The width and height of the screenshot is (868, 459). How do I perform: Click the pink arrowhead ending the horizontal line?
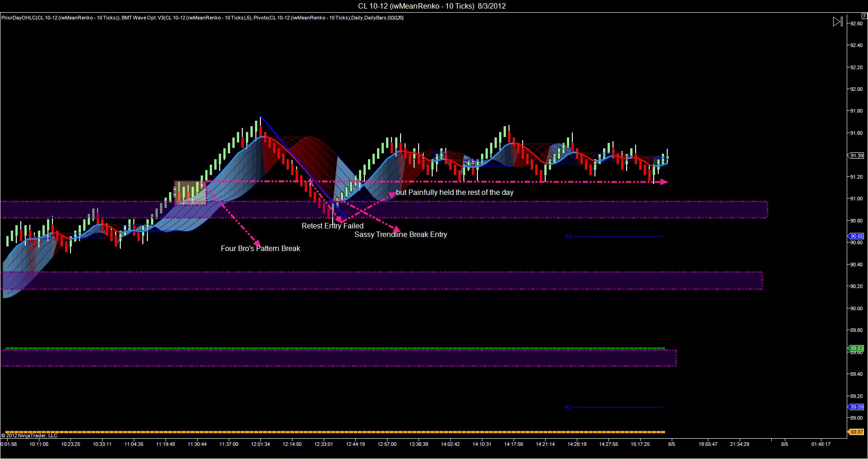(664, 182)
